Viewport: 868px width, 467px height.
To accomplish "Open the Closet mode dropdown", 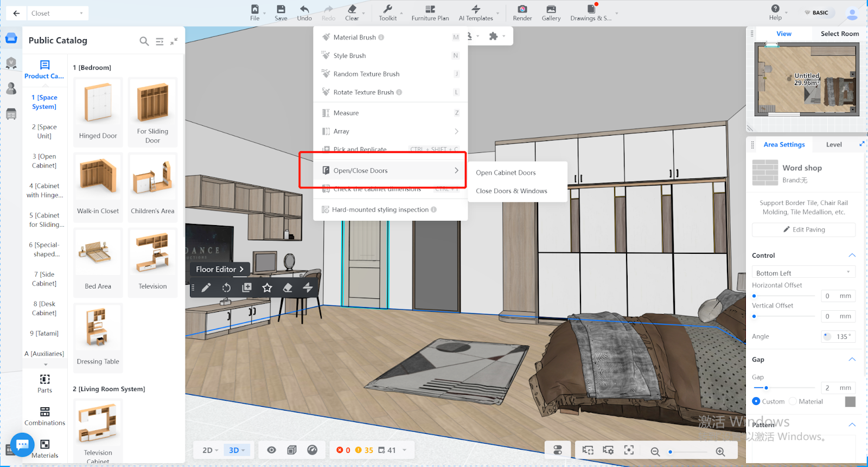I will [57, 14].
